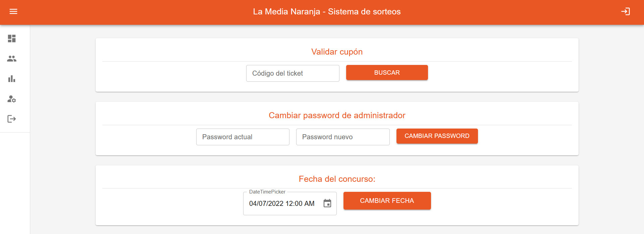Viewport: 644px width, 234px height.
Task: Focus the Código del ticket field
Action: tap(292, 73)
